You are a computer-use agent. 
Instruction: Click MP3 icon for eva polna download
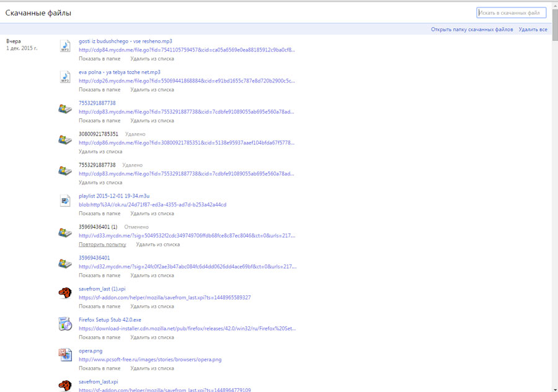coord(65,77)
